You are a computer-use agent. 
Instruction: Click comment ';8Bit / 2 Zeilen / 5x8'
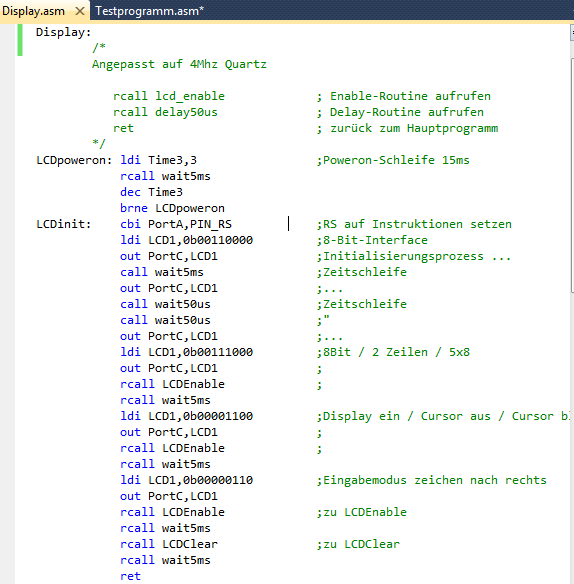[x=393, y=352]
